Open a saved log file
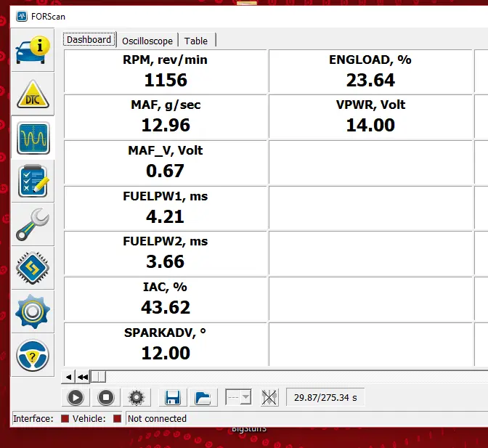Image resolution: width=488 pixels, height=448 pixels. tap(203, 397)
